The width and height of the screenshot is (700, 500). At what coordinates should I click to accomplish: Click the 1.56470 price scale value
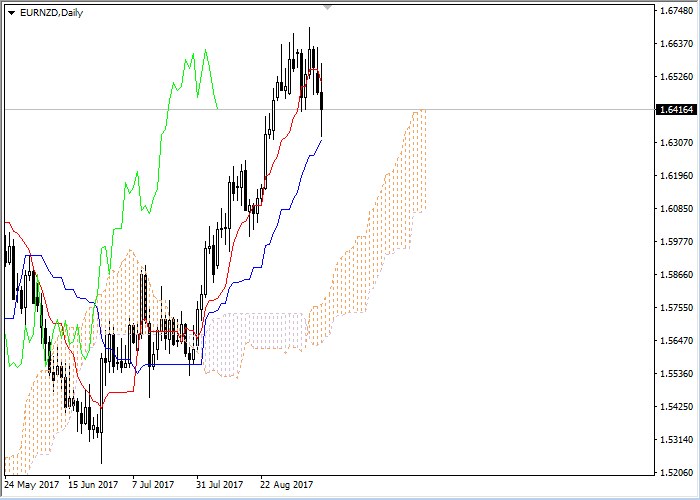pyautogui.click(x=676, y=340)
